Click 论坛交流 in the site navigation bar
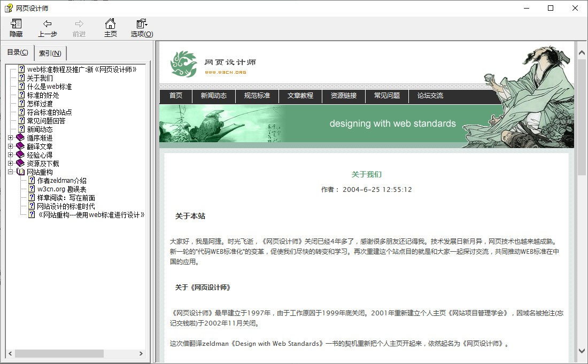Viewport: 588px width, 364px height. click(430, 96)
